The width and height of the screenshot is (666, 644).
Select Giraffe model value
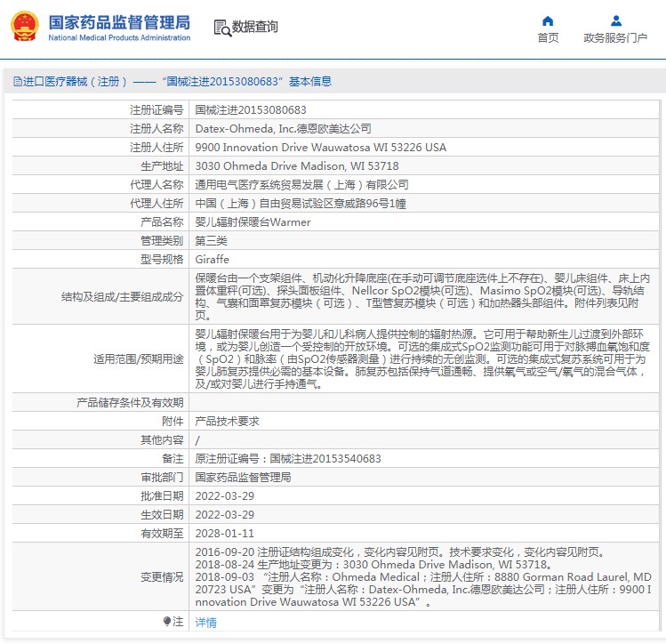click(212, 259)
